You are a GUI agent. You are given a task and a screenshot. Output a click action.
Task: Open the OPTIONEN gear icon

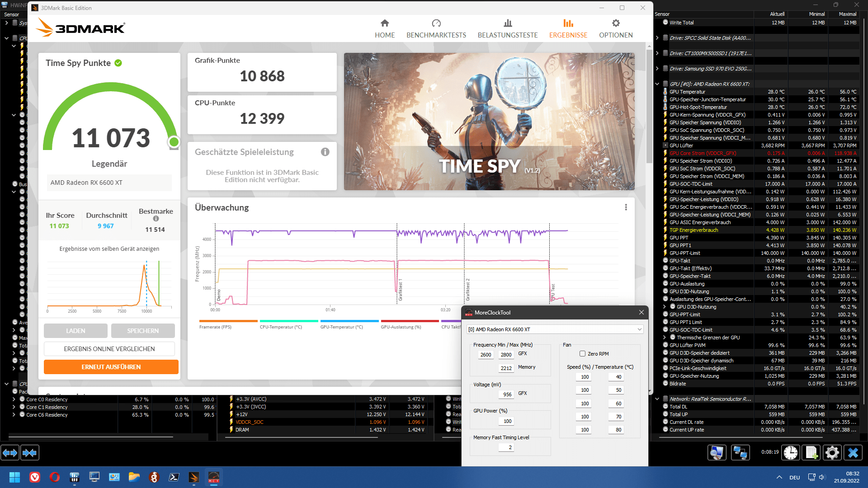coord(616,23)
